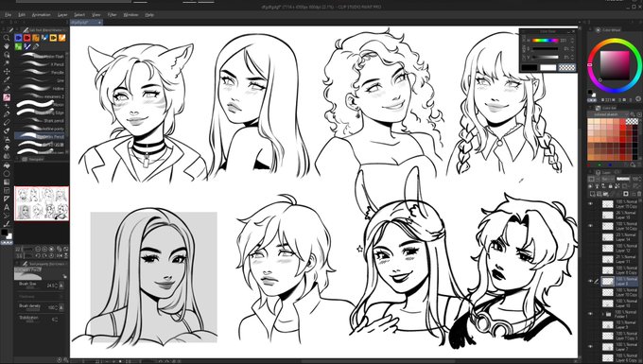
Task: Click the Stabilization value stepper
Action: 56,320
